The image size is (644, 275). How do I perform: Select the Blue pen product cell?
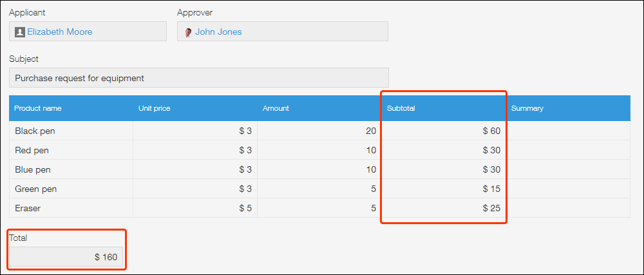pos(71,169)
